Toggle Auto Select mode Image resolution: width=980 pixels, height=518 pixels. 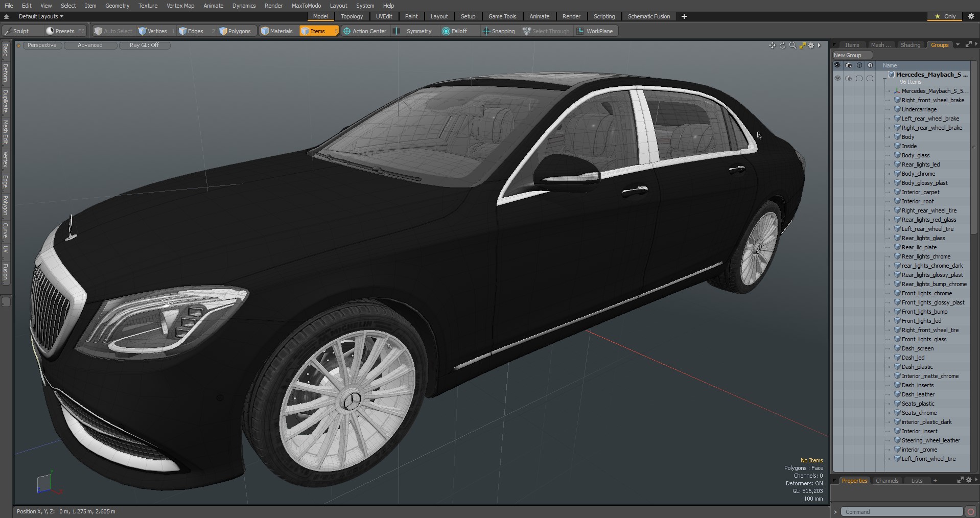tap(113, 31)
